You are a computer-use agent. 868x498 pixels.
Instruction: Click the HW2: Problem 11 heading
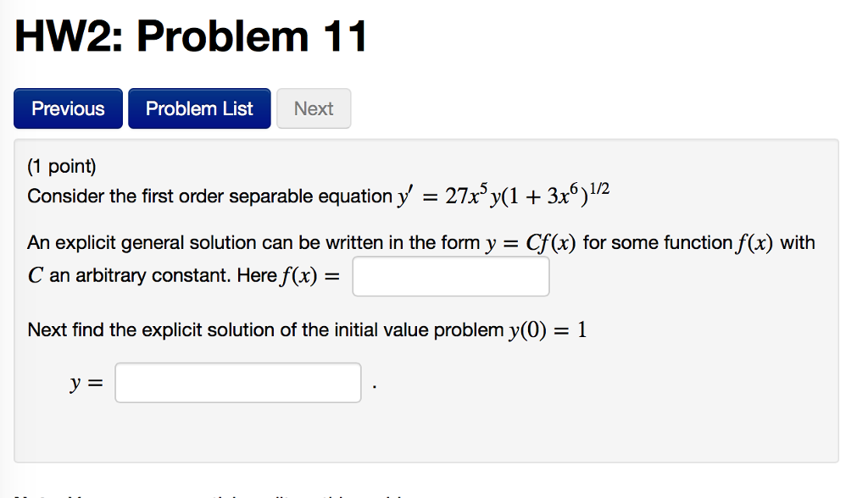[192, 37]
